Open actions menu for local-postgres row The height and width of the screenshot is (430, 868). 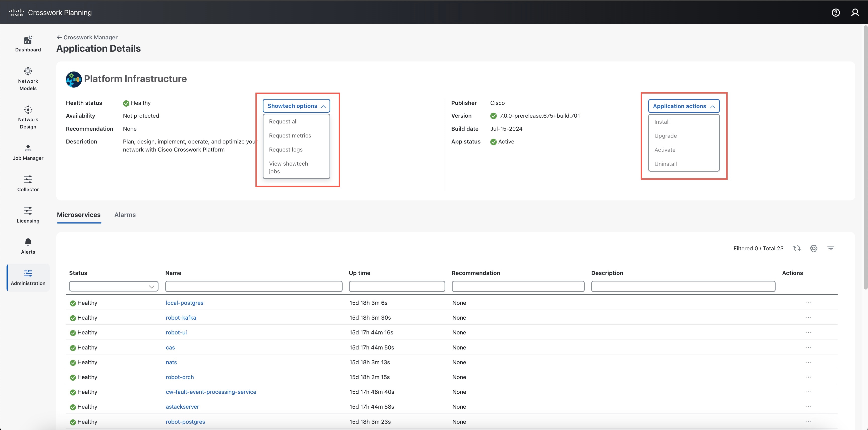point(808,303)
